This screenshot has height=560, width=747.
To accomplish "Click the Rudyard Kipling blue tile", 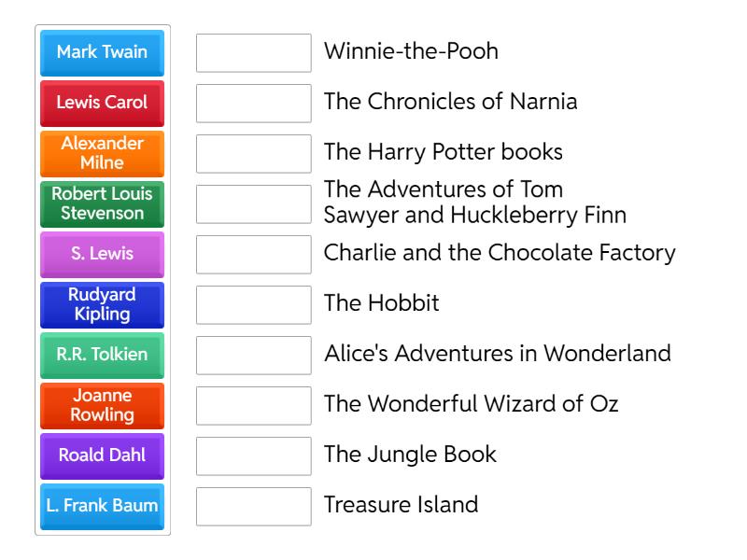I will pos(102,304).
